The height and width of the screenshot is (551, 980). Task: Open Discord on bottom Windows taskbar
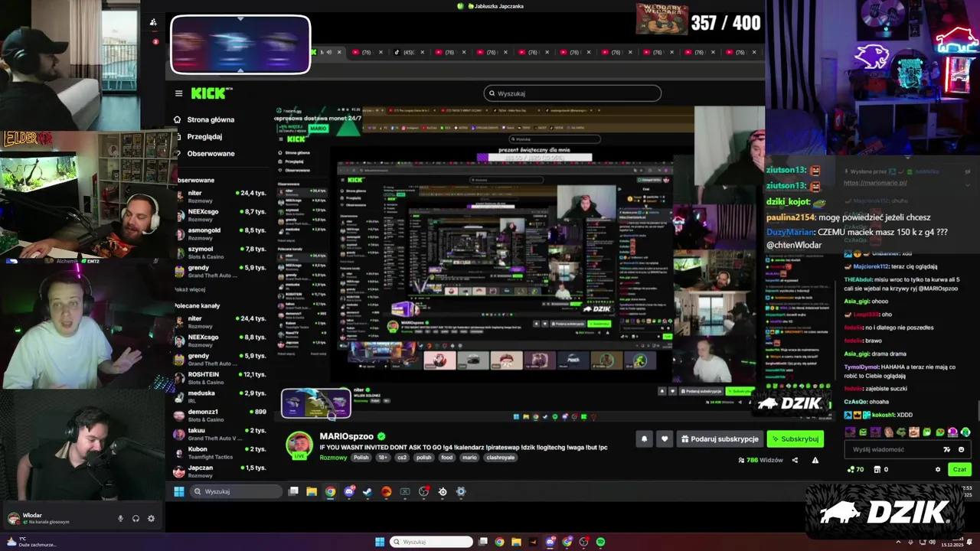[550, 542]
